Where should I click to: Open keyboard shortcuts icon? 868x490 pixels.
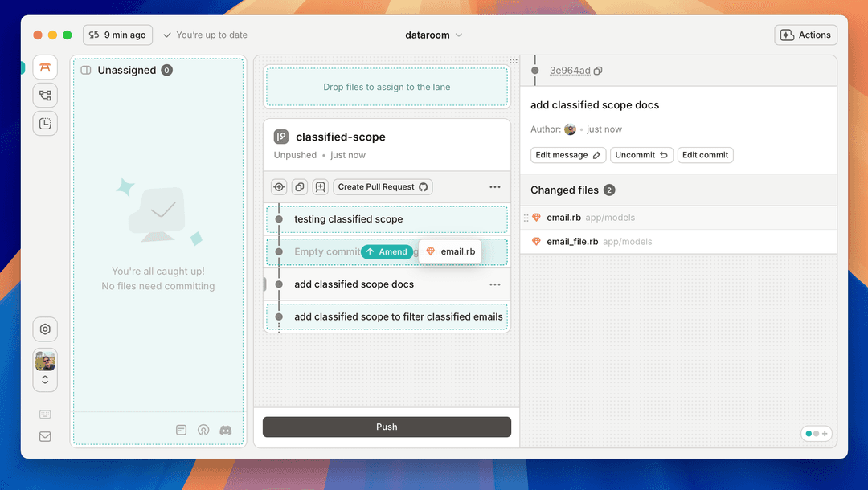coord(45,414)
